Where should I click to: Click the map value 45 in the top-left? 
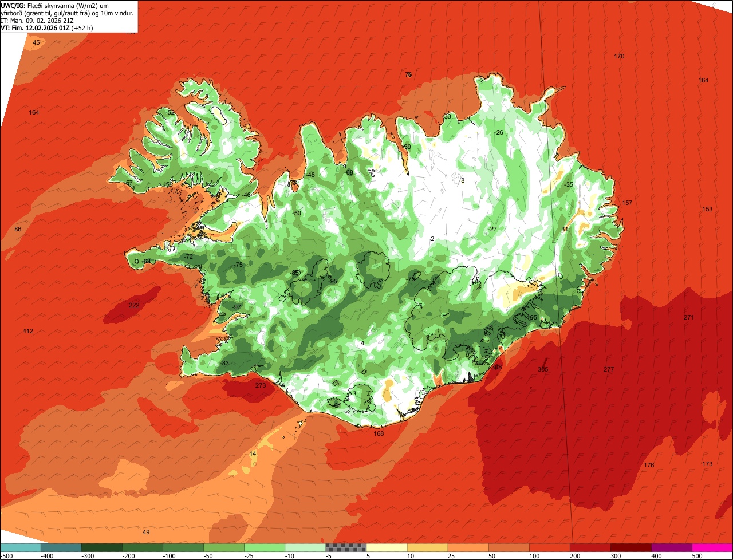click(36, 42)
